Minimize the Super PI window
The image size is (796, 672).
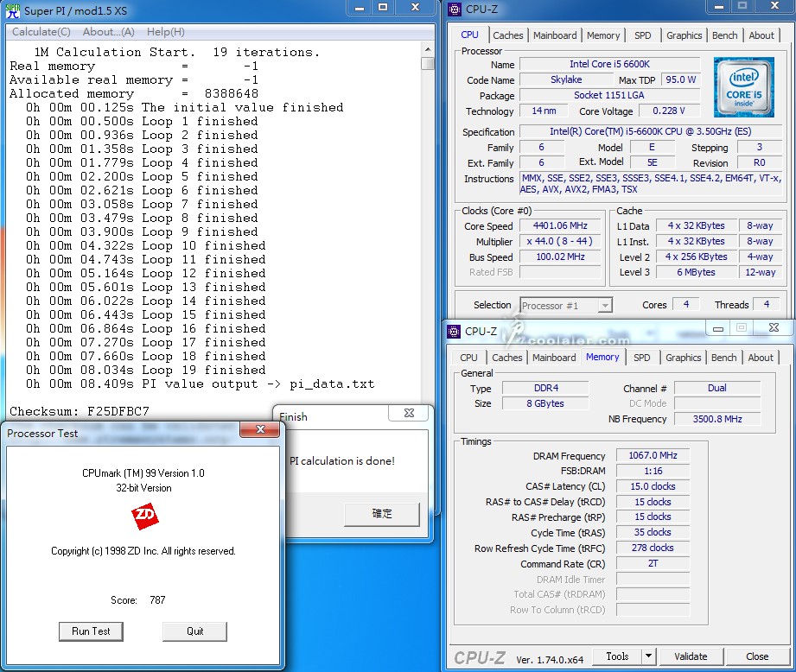(360, 8)
